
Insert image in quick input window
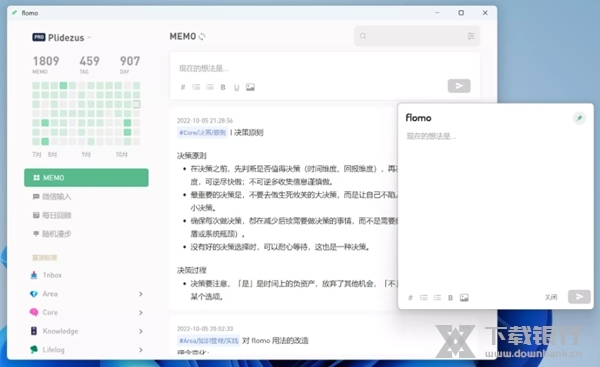[x=464, y=297]
